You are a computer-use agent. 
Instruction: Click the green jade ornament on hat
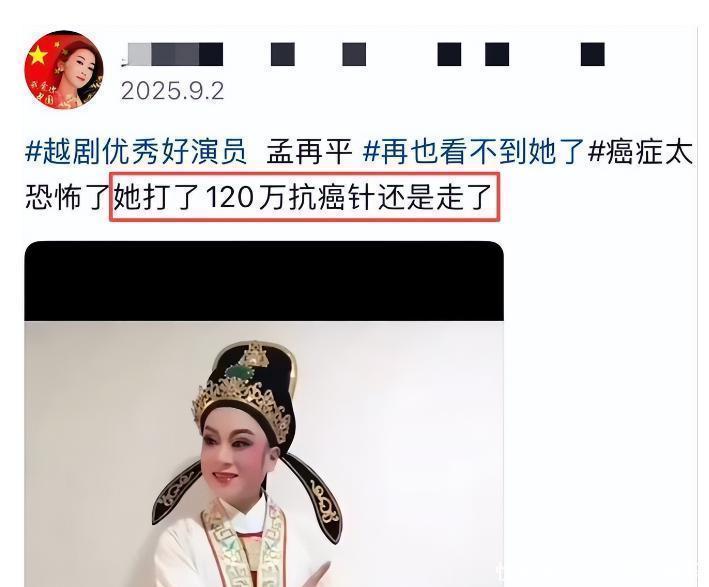[241, 373]
